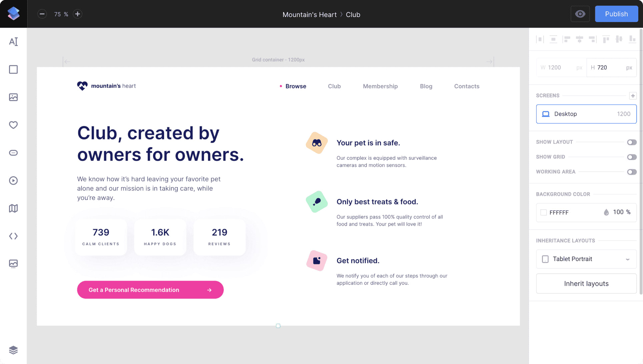Click the AI text tool icon in sidebar
Screen dimensions: 643x364
click(13, 41)
